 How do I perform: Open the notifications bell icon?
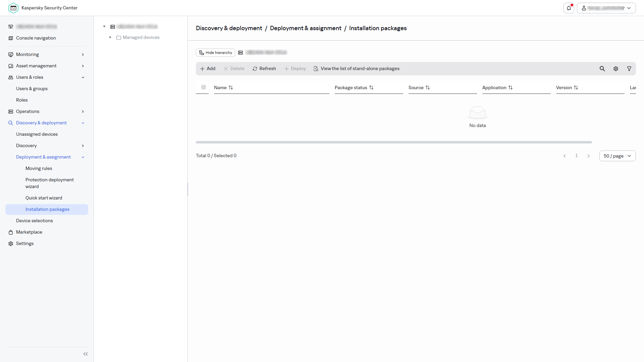coord(569,8)
